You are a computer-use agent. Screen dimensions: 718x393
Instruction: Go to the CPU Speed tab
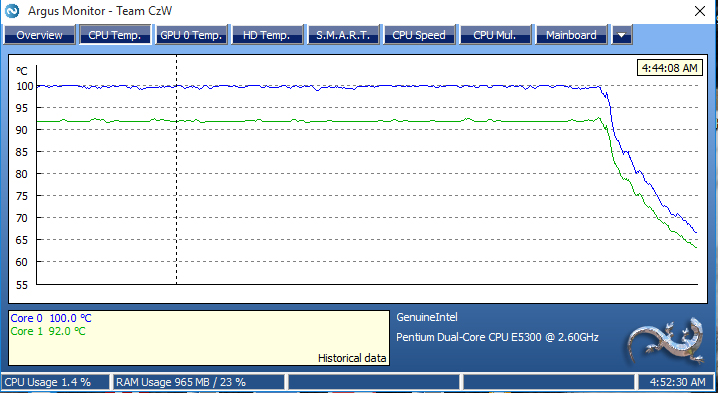click(x=419, y=35)
